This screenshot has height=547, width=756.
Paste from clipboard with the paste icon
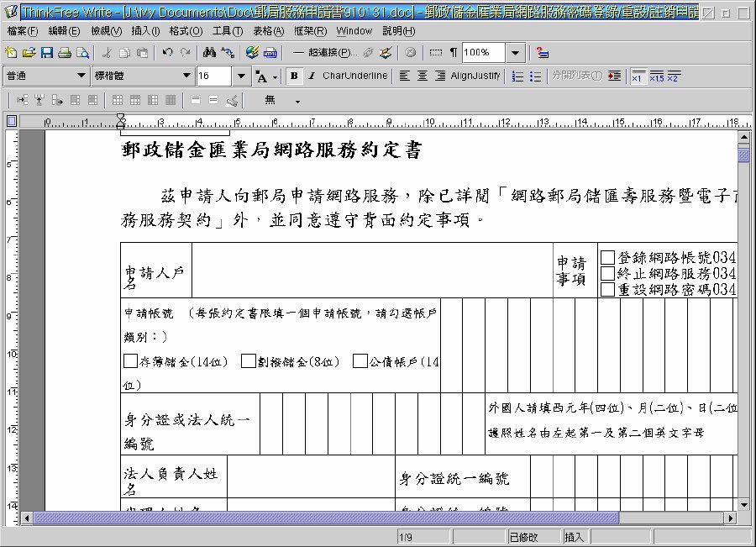142,52
